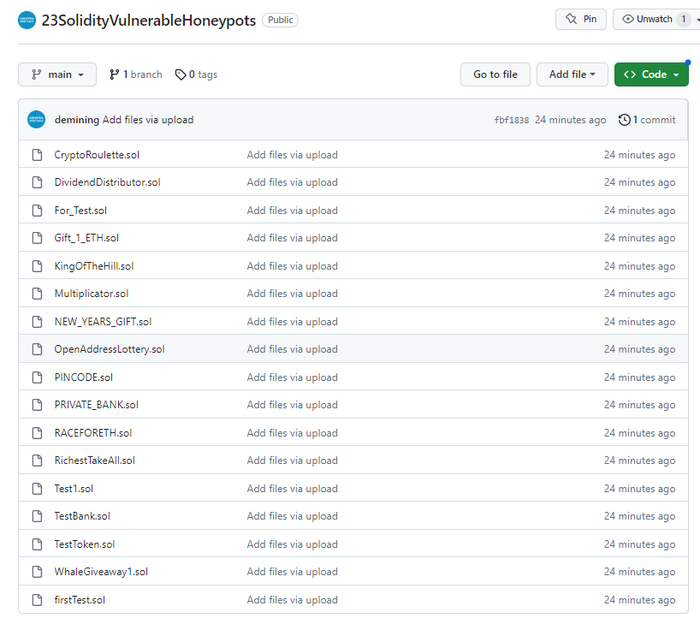Click '24 minutes ago' in the TestBank.sol row
This screenshot has width=700, height=624.
click(639, 516)
